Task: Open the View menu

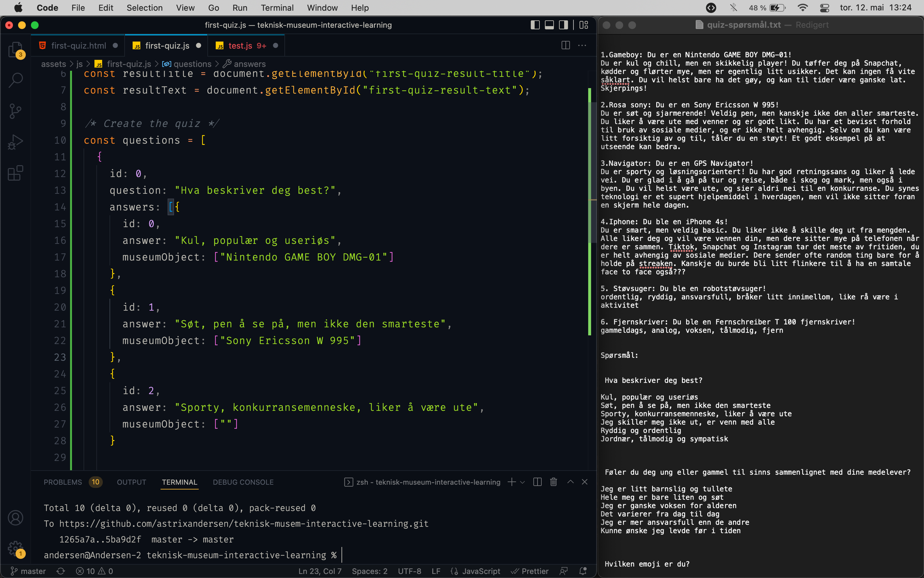Action: [185, 8]
